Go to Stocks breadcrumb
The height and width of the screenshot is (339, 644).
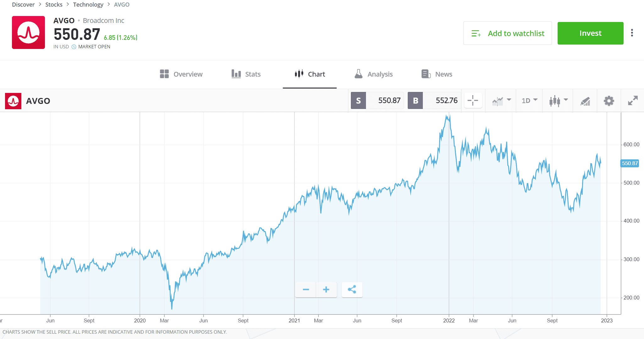point(54,4)
